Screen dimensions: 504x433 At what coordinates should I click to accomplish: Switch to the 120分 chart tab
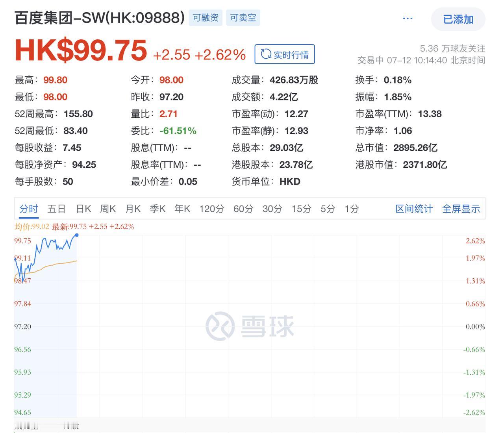point(211,209)
